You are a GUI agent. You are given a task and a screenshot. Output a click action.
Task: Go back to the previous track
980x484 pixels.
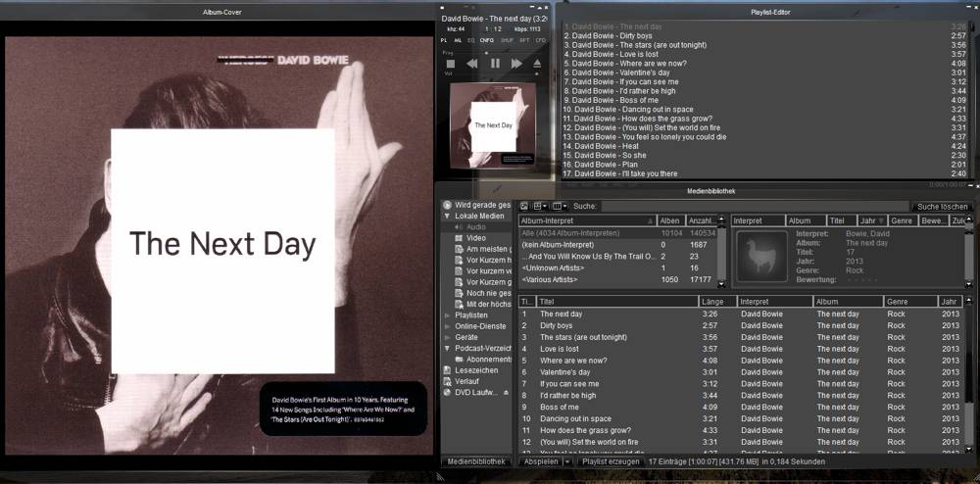[x=472, y=64]
